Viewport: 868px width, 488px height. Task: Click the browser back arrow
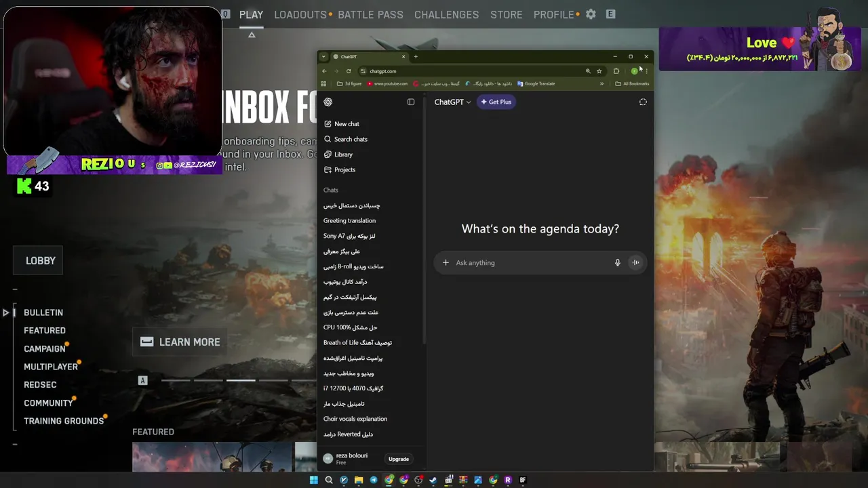[x=324, y=71]
